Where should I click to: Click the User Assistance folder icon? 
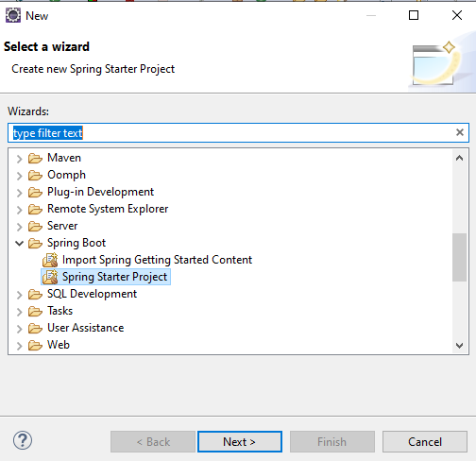point(35,328)
